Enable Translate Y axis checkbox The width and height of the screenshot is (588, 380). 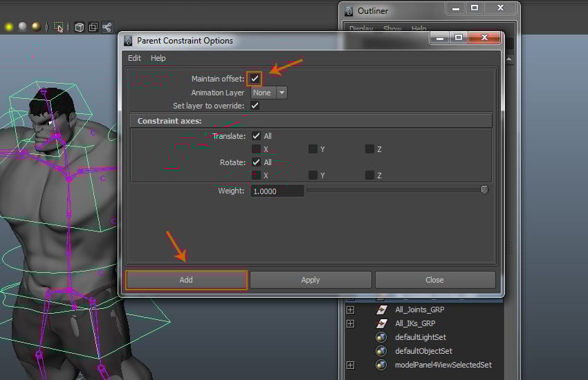[313, 149]
